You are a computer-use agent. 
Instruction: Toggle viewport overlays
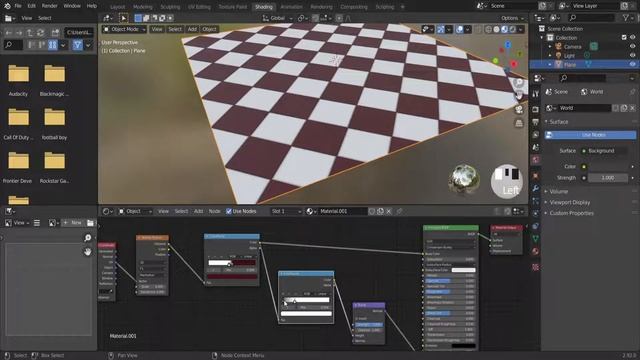[460, 29]
